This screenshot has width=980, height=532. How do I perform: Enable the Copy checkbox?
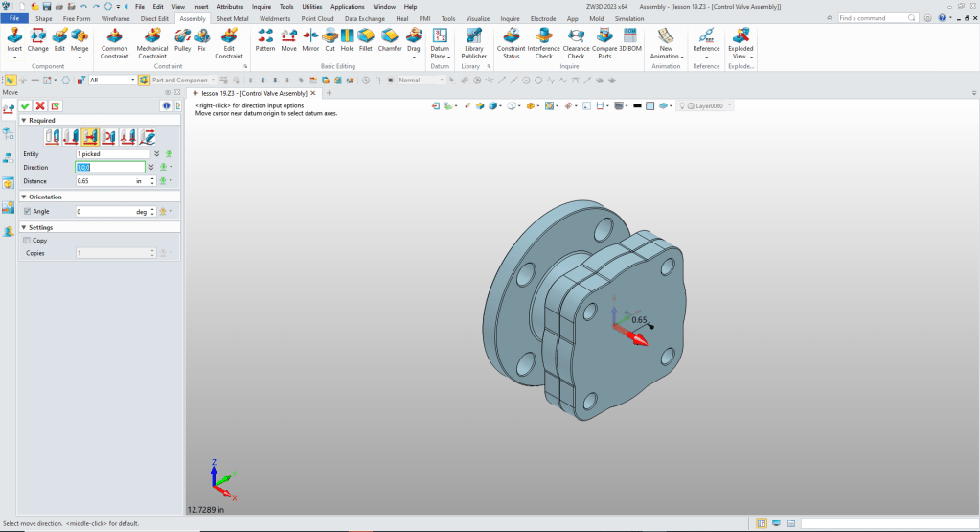(27, 241)
